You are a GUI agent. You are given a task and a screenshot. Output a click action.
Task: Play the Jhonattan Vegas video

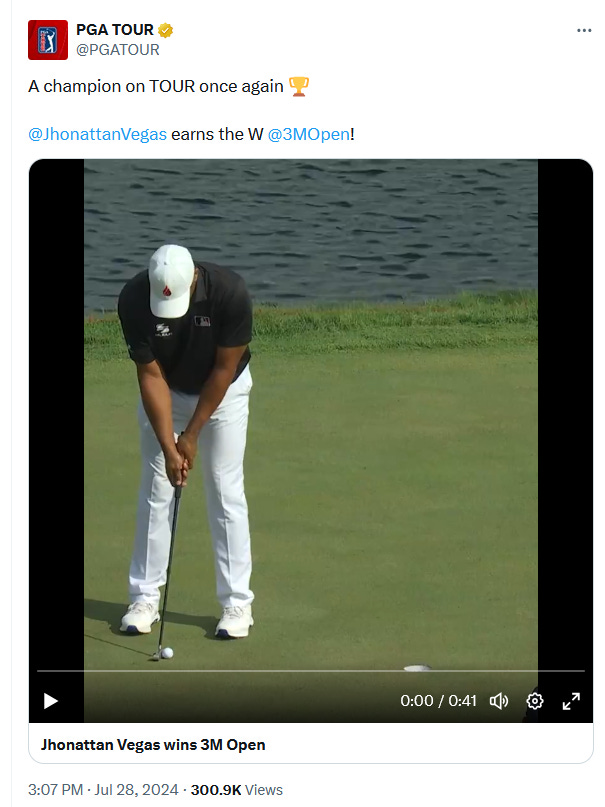click(x=50, y=701)
